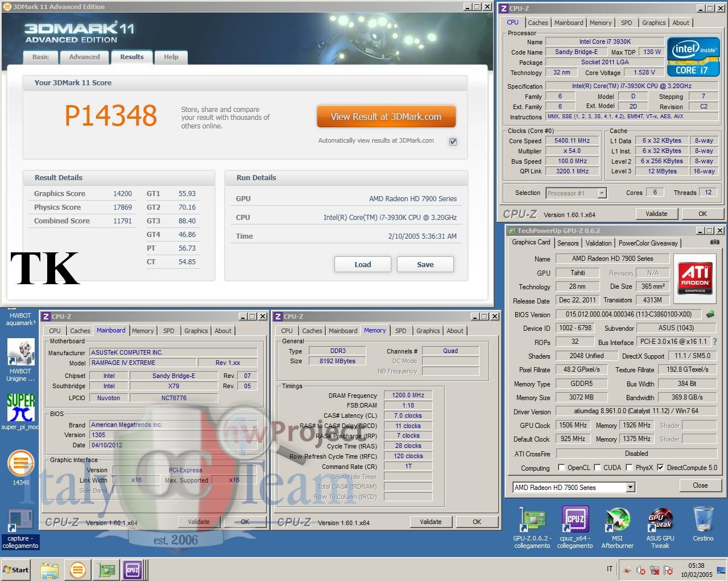This screenshot has width=728, height=582.
Task: Click the Graphics Score 14200 value
Action: [122, 194]
